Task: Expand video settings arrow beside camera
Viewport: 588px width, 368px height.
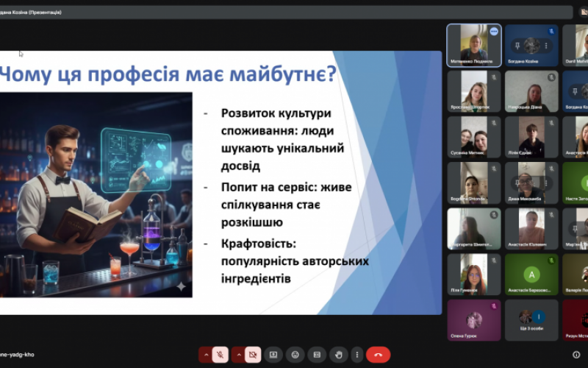Action: tap(238, 355)
